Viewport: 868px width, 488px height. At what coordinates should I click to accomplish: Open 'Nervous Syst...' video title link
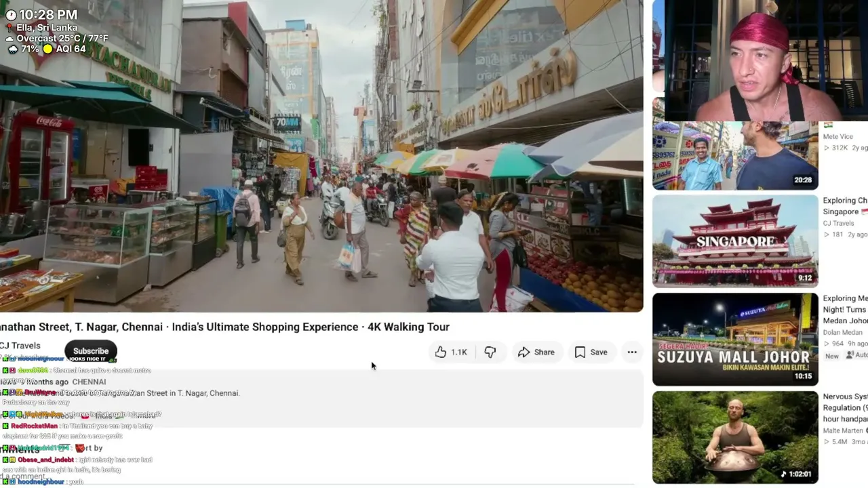[x=845, y=408]
